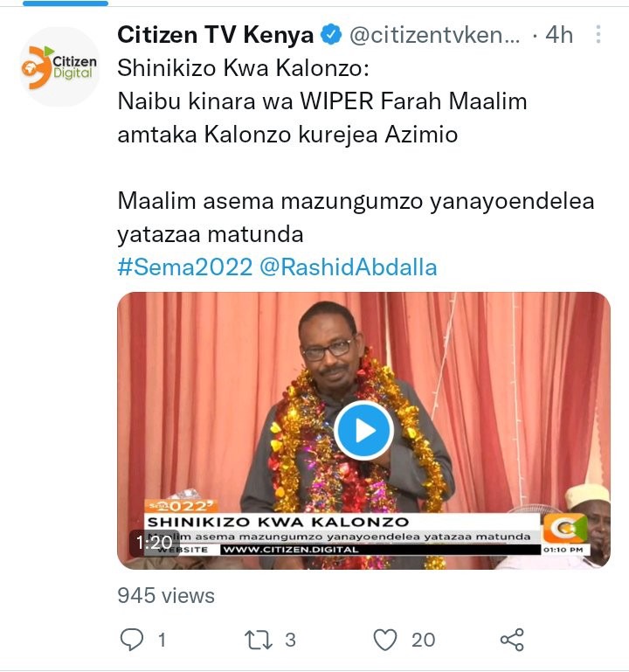Open the share icon

point(512,640)
